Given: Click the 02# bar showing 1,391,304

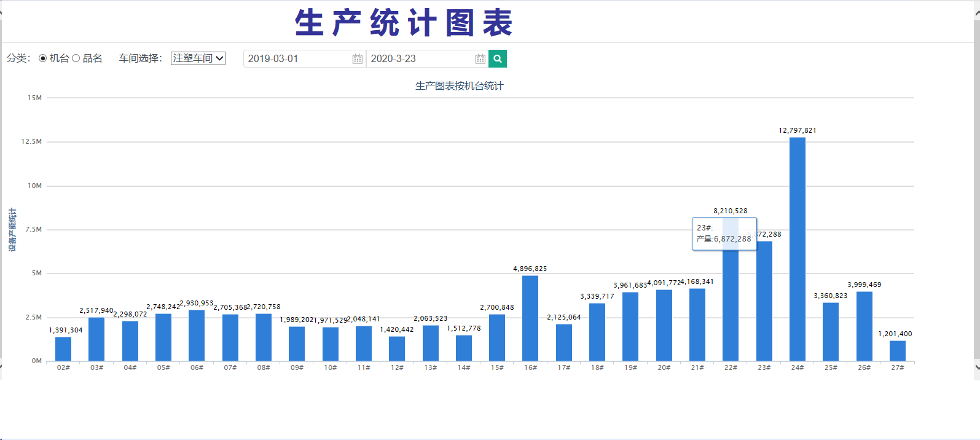Looking at the screenshot, I should (63, 349).
